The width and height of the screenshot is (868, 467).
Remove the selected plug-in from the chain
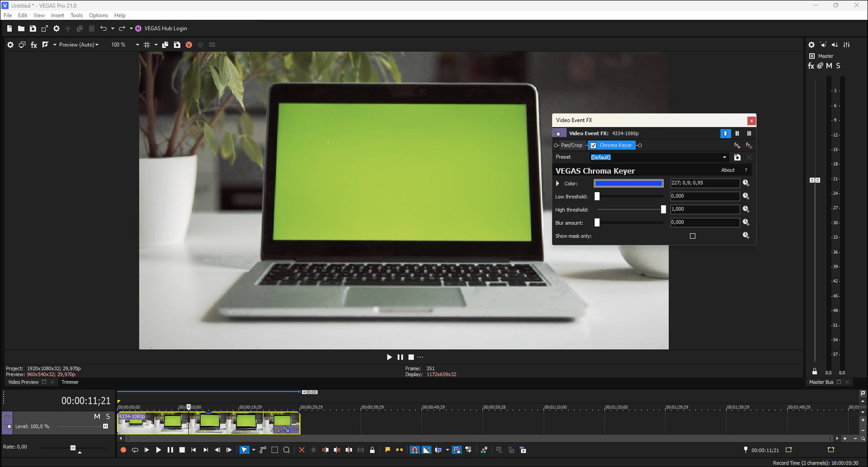(749, 145)
